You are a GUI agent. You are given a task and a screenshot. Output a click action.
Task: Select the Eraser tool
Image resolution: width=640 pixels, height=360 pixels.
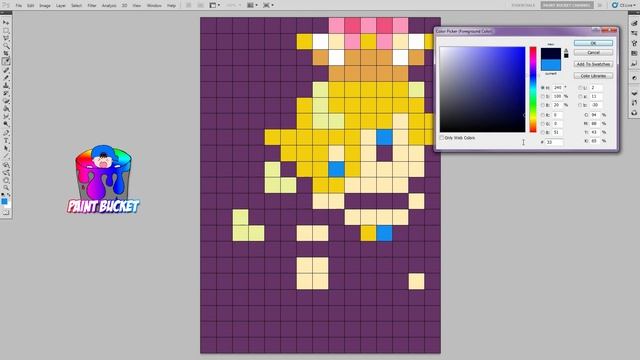click(6, 100)
